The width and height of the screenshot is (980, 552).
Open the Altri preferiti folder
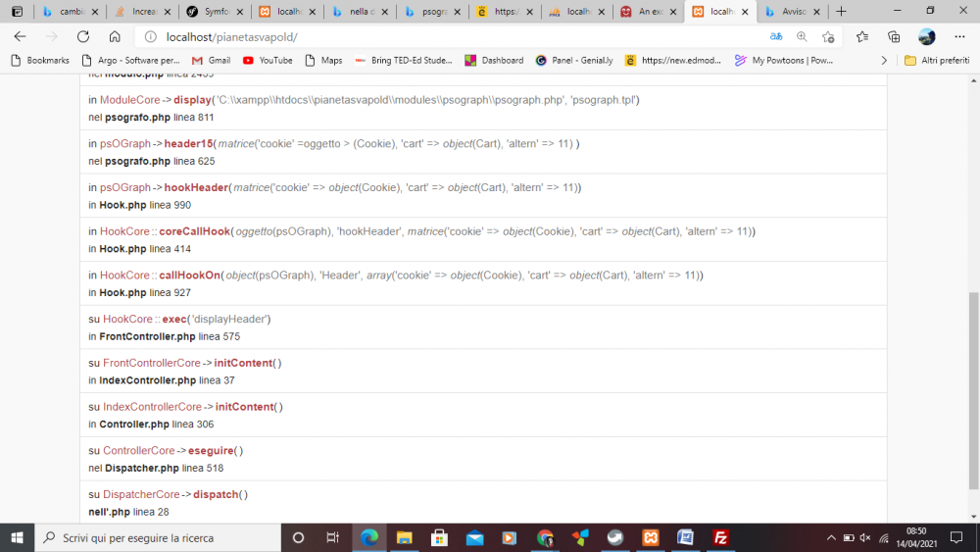(937, 61)
